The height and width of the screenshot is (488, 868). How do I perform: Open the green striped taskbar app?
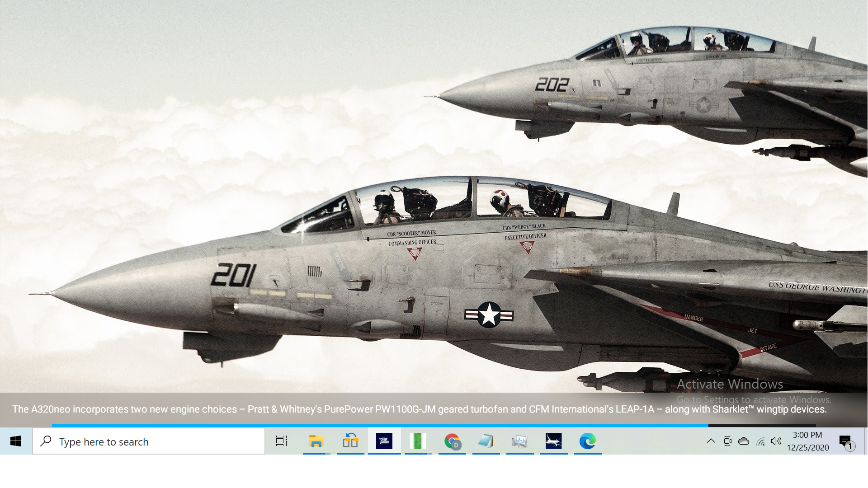pos(418,441)
